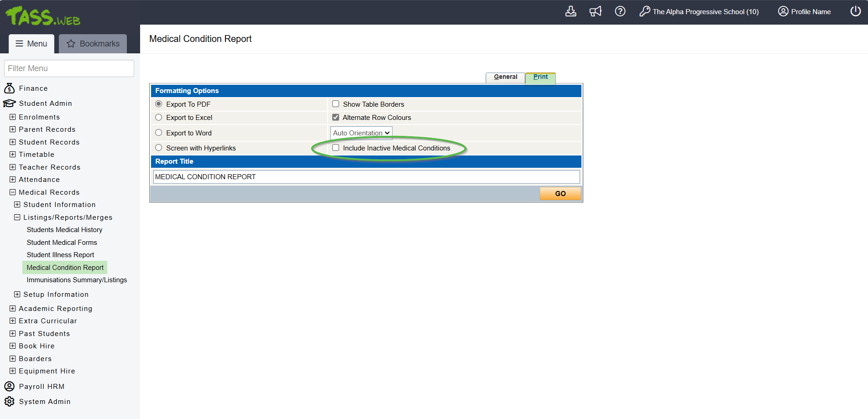Open the announcements megaphone icon
Screen dimensions: 868x419
point(595,11)
